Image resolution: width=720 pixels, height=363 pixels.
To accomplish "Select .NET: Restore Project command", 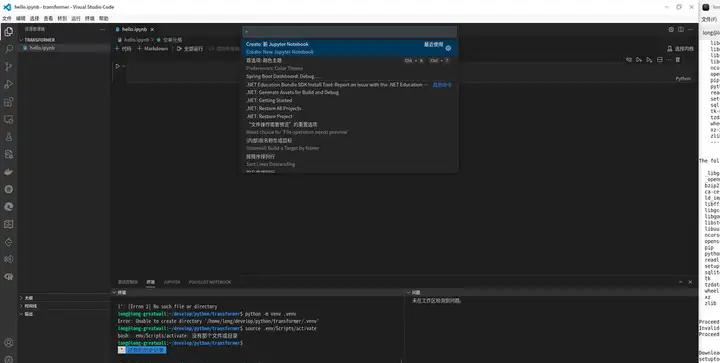I will [x=350, y=116].
